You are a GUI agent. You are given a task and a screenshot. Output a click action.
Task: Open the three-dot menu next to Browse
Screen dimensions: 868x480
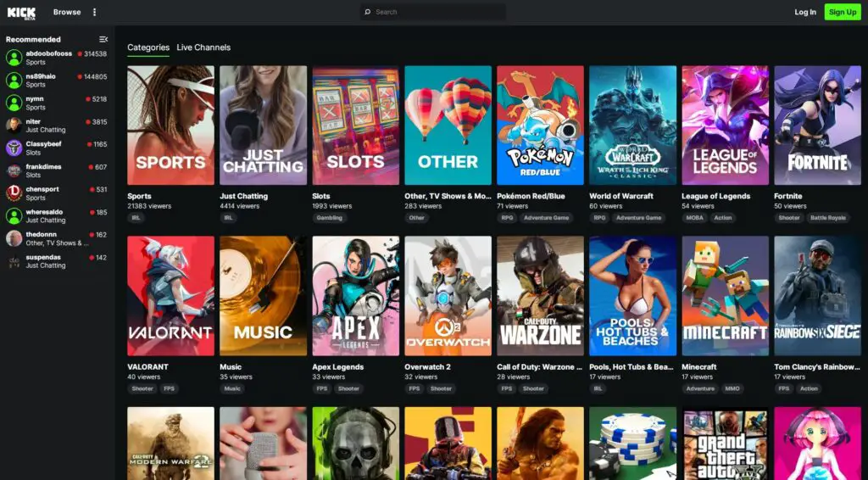(x=94, y=12)
